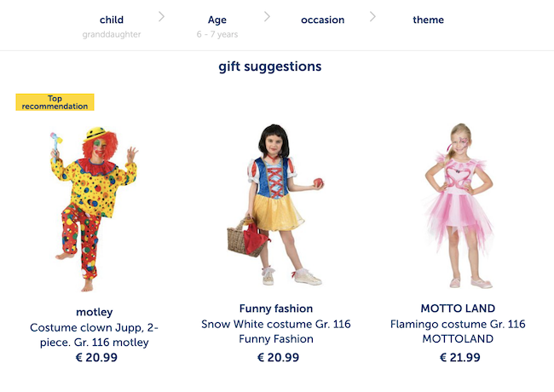Viewport: 554px width, 392px height.
Task: Switch to the Age step
Action: [217, 20]
